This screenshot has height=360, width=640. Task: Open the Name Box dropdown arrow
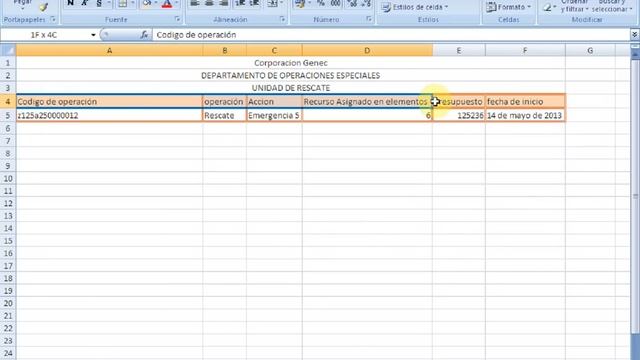[x=93, y=35]
